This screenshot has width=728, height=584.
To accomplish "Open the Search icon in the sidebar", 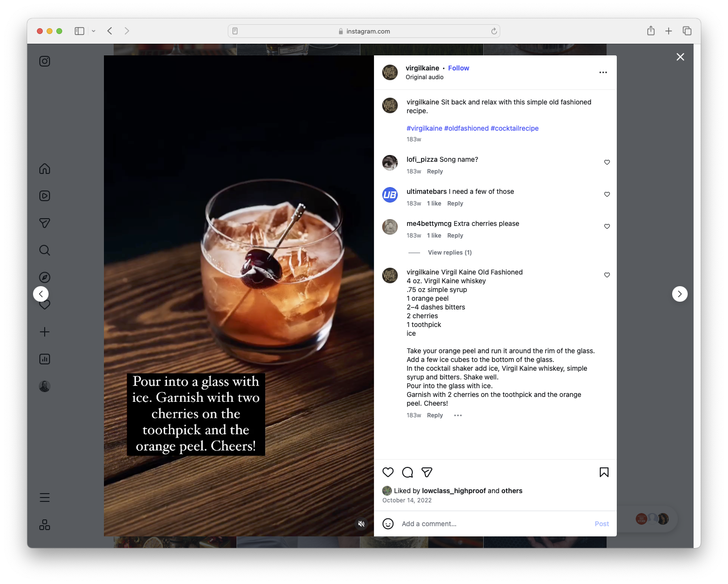I will tap(44, 250).
